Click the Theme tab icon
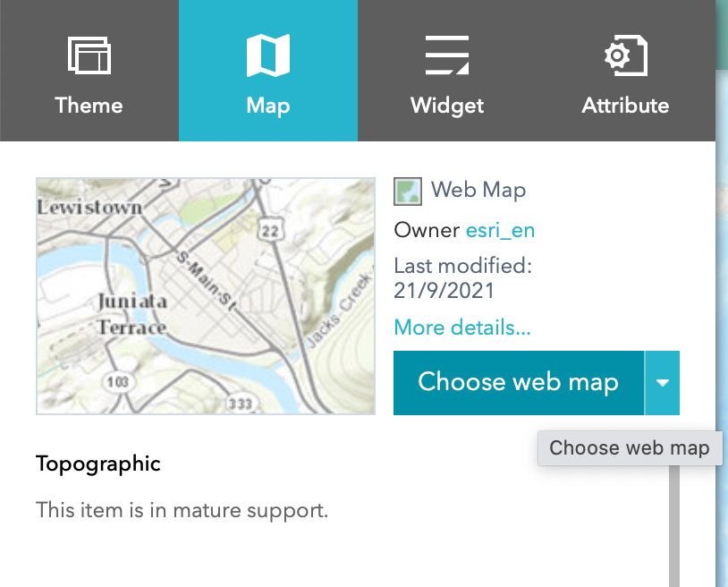728x587 pixels. pos(89,55)
